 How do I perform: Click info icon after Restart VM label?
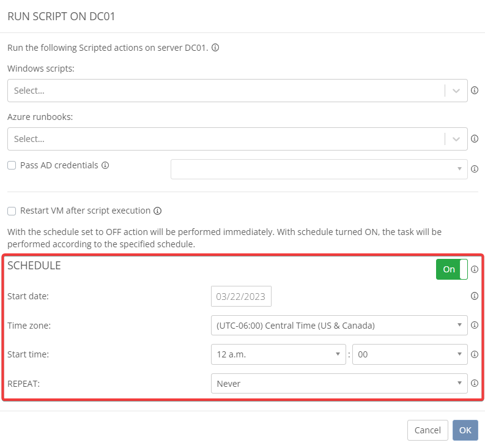[157, 211]
